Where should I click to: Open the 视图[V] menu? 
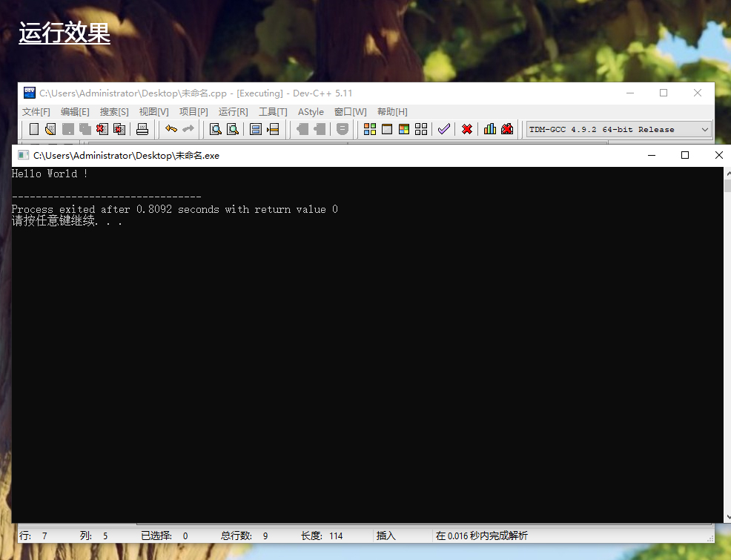coord(153,112)
